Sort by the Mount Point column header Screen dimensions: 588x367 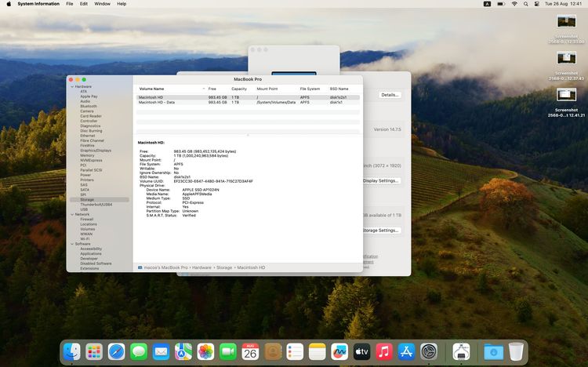[267, 89]
